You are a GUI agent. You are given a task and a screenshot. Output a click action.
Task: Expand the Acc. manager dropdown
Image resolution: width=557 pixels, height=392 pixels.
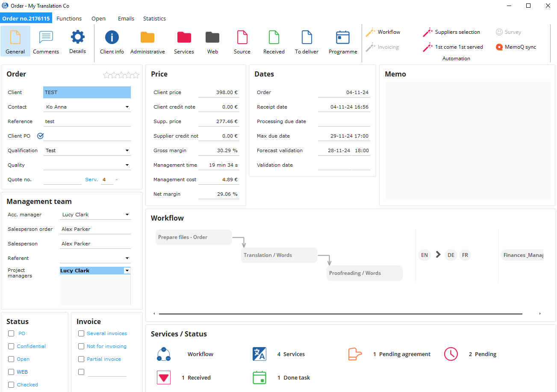pos(127,215)
